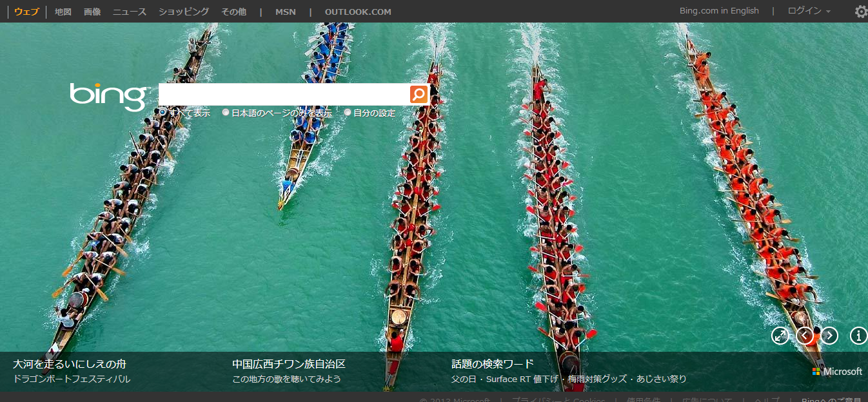Open the その他 menu
The image size is (868, 402).
point(233,12)
